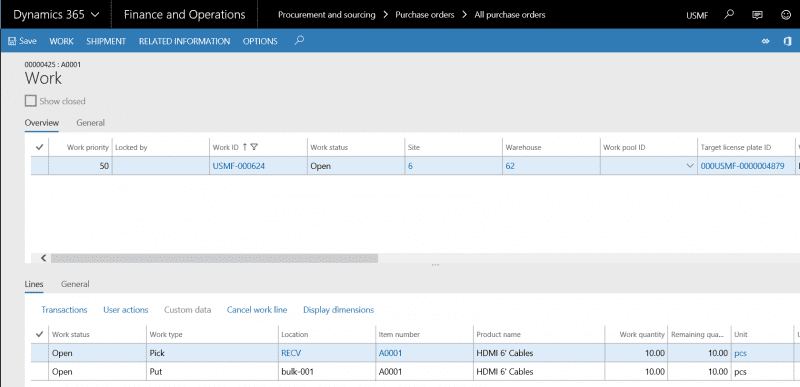800x387 pixels.
Task: Open the OPTIONS menu
Action: coord(260,41)
